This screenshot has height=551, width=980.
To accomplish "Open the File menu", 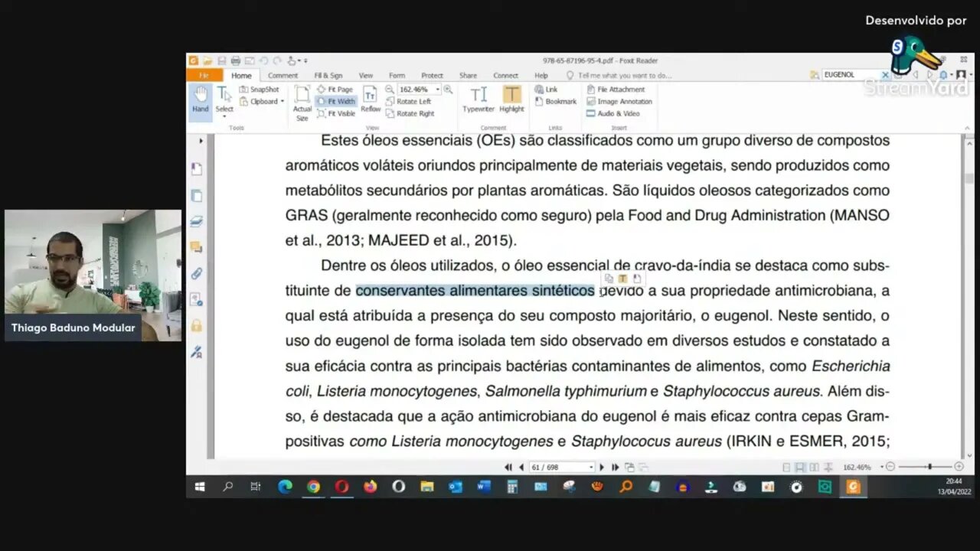I will click(x=204, y=75).
